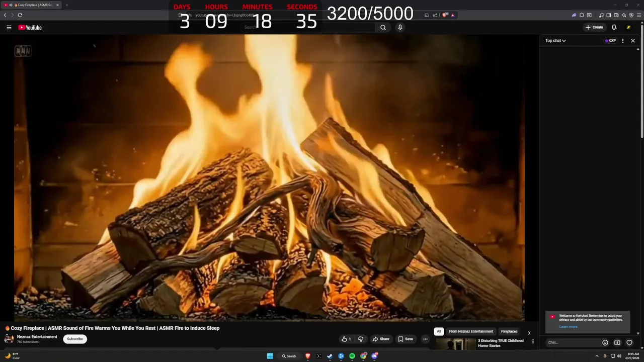
Task: Open the browser main hamburger menu
Action: tap(639, 15)
